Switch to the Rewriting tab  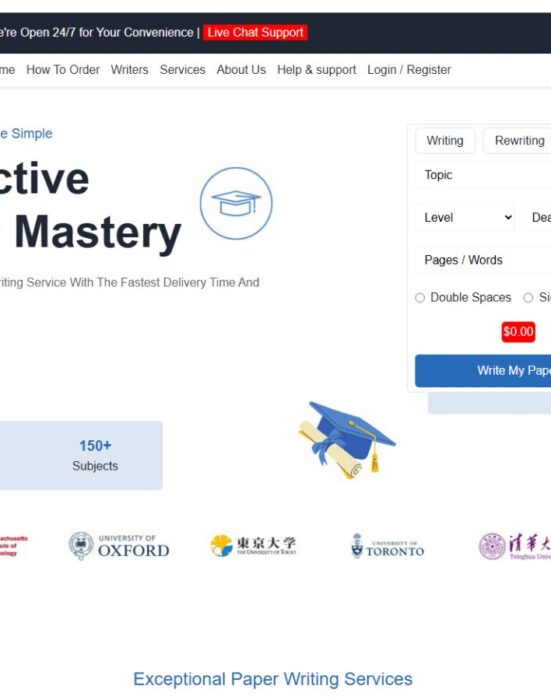click(x=517, y=141)
